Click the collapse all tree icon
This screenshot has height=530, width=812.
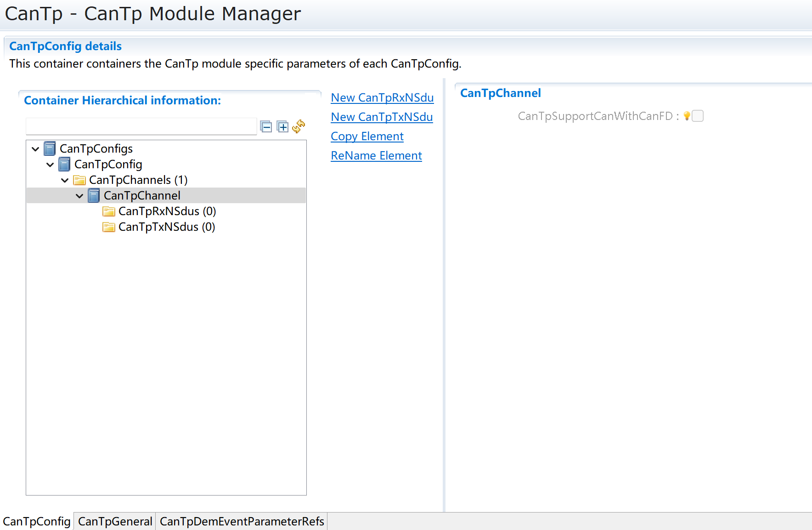[x=266, y=127]
